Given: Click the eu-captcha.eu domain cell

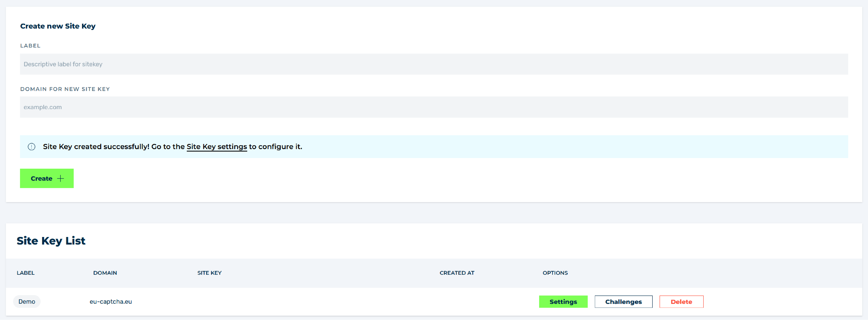Looking at the screenshot, I should click(110, 301).
